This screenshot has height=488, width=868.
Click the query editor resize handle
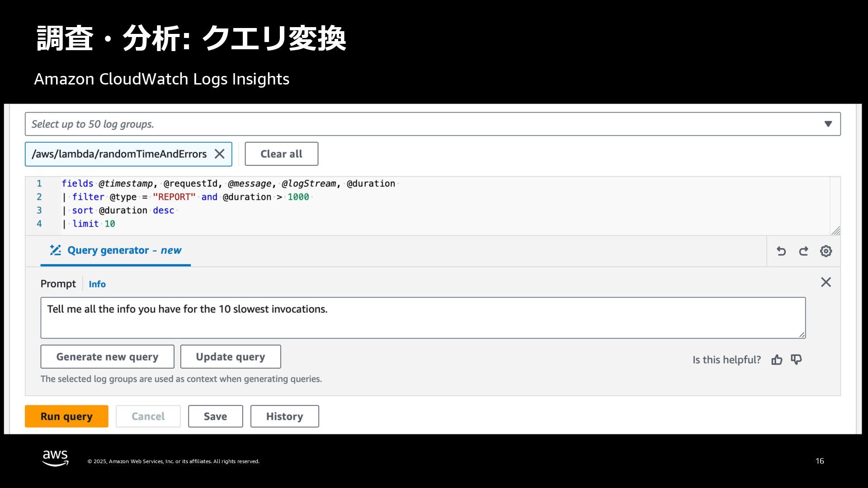tap(835, 230)
